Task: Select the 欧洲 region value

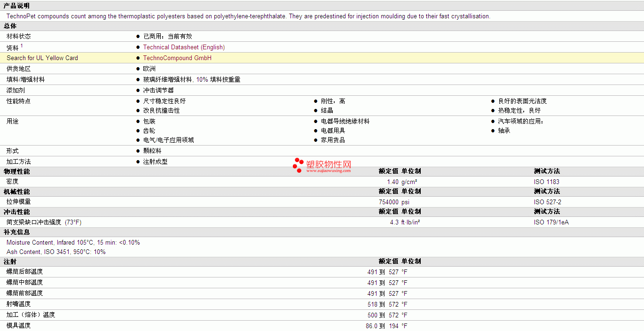Action: (x=149, y=69)
